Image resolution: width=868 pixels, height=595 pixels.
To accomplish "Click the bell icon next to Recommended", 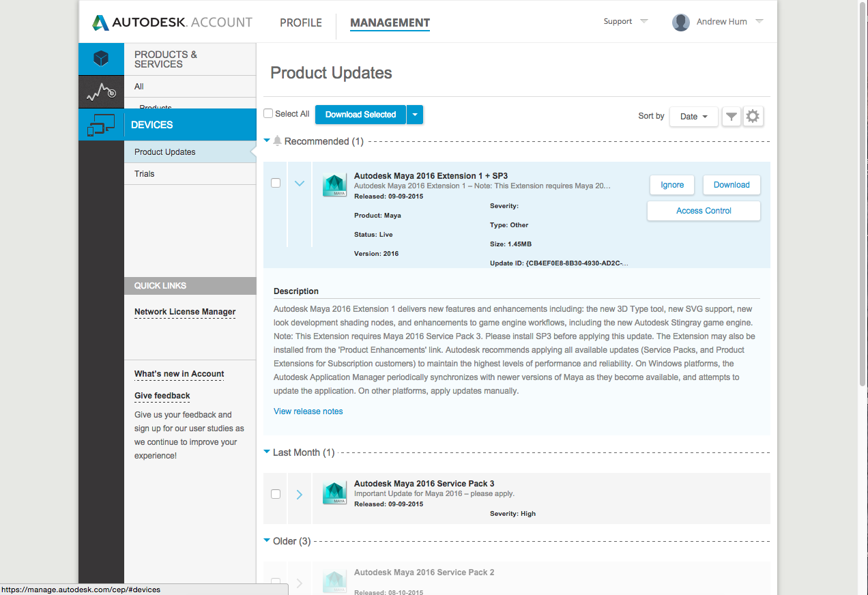I will coord(277,141).
